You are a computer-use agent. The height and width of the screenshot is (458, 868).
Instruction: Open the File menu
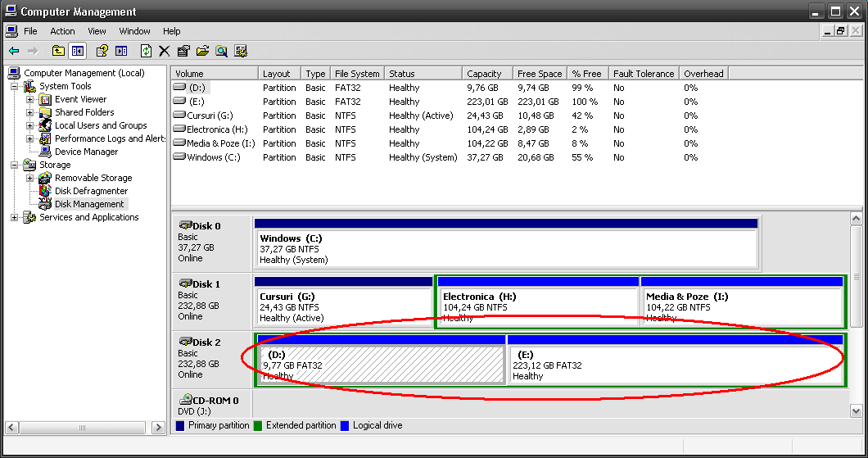click(30, 31)
